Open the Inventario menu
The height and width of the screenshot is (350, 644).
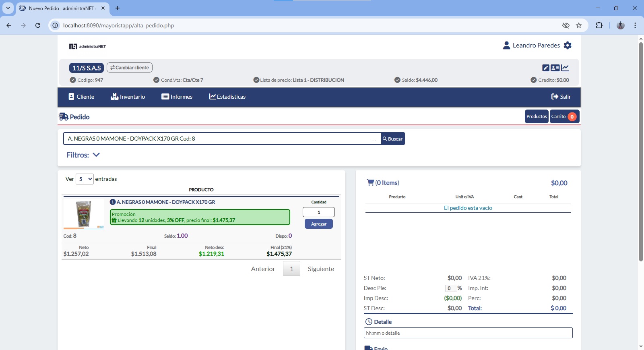128,97
